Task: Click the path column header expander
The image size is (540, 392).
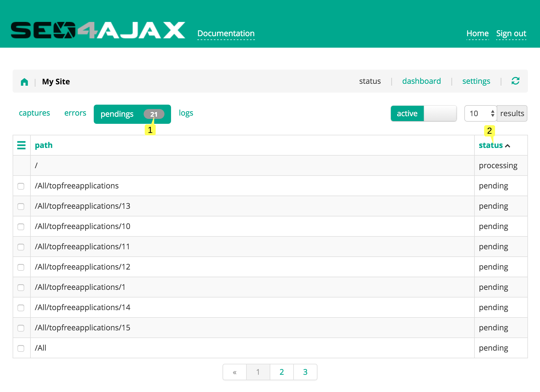Action: point(21,145)
